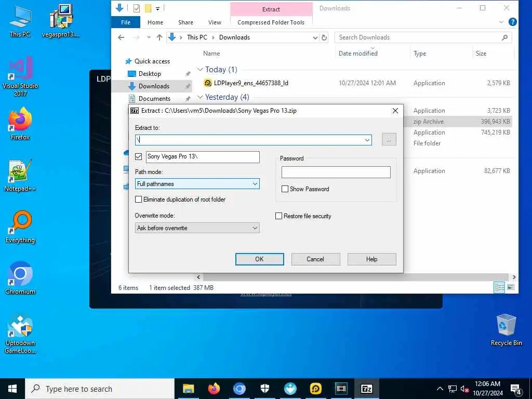Viewport: 532px width, 399px height.
Task: Switch to the View ribbon tab
Action: click(x=215, y=22)
